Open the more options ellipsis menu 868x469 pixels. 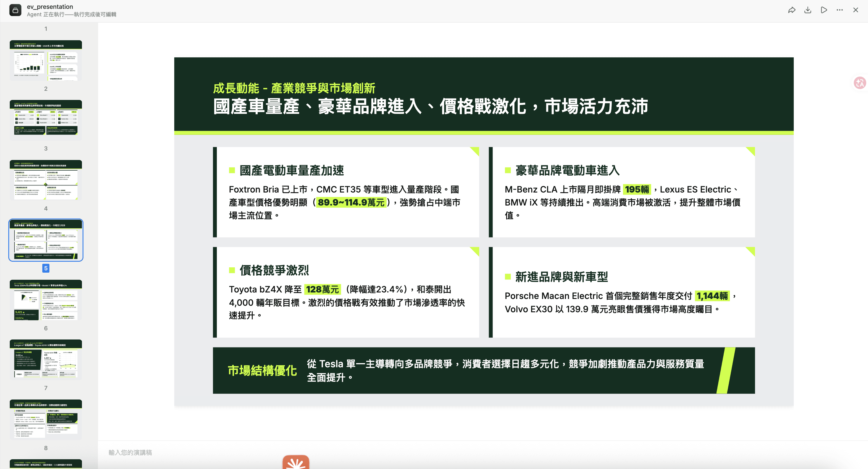840,10
